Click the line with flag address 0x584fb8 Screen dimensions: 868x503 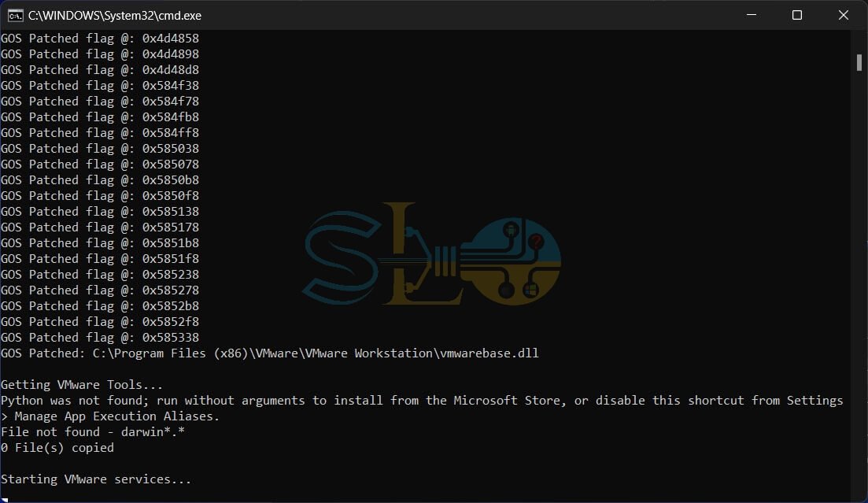(x=100, y=117)
